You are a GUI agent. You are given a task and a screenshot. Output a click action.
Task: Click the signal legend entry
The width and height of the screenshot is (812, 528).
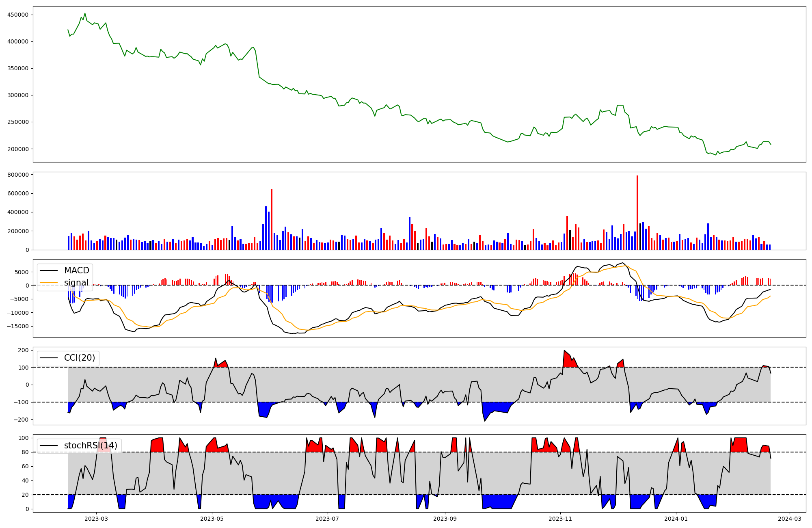(64, 283)
